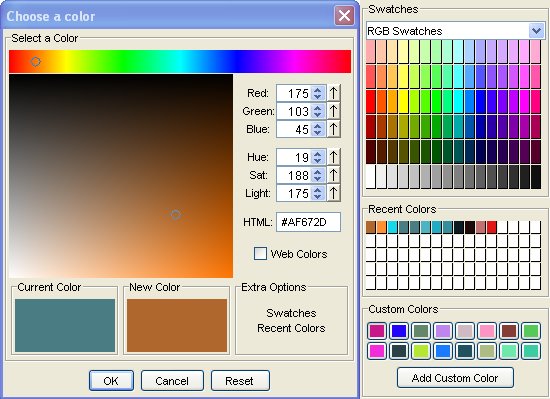Click the Red spinner arrows

318,93
